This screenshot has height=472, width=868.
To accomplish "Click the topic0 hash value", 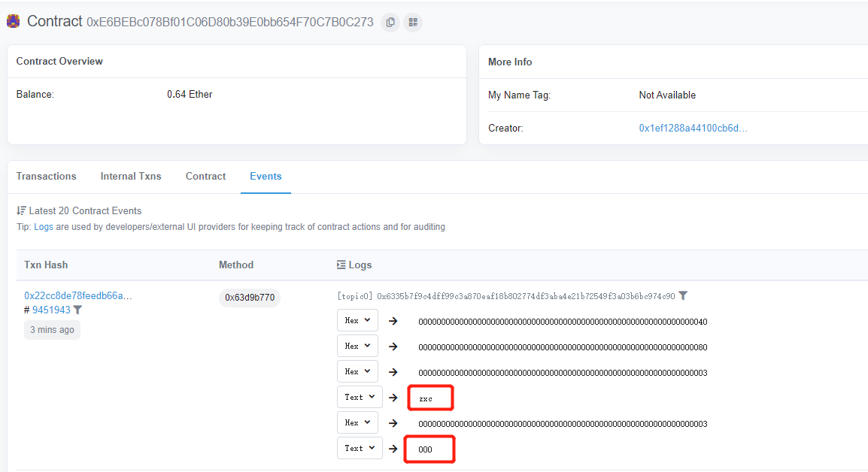I will (x=526, y=296).
